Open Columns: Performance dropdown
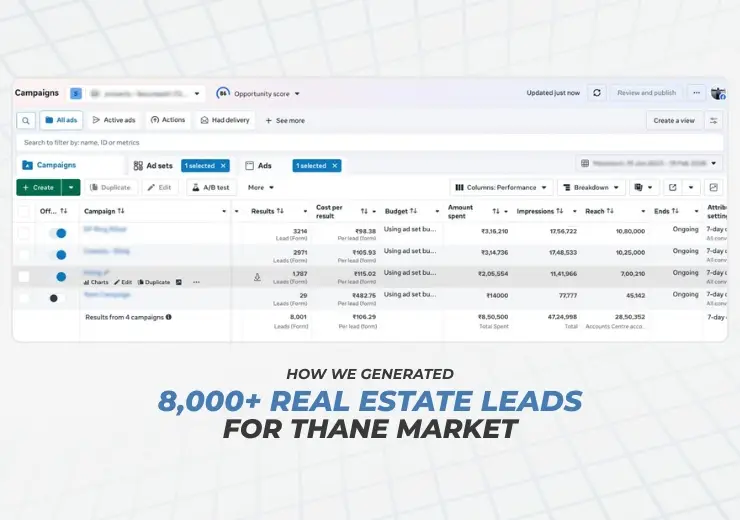The height and width of the screenshot is (520, 740). 501,187
